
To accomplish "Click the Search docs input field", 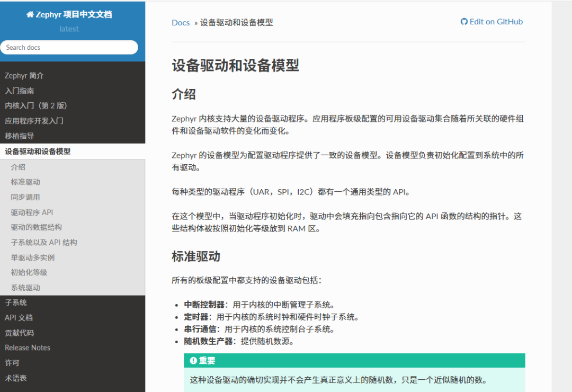I will pyautogui.click(x=69, y=47).
